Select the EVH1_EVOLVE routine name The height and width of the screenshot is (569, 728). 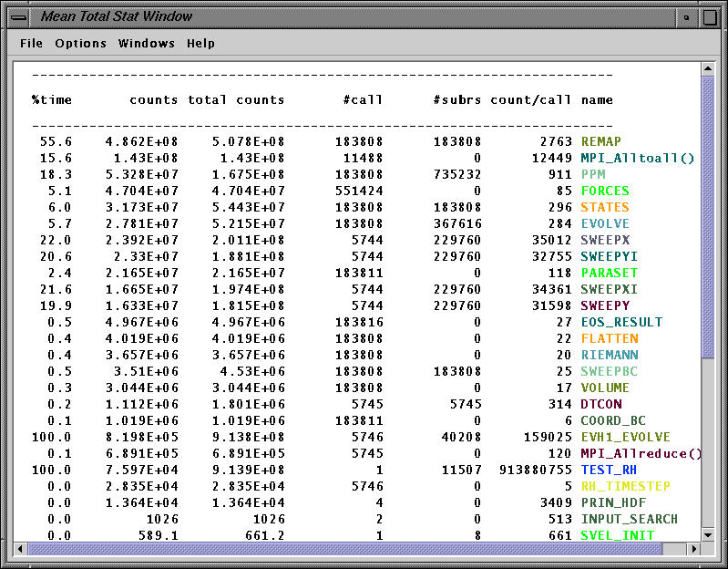pyautogui.click(x=626, y=437)
